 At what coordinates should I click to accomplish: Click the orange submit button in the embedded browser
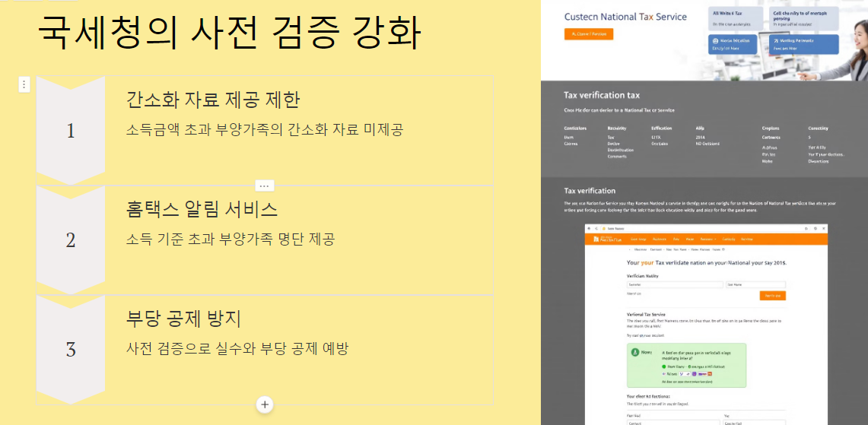[x=772, y=296]
